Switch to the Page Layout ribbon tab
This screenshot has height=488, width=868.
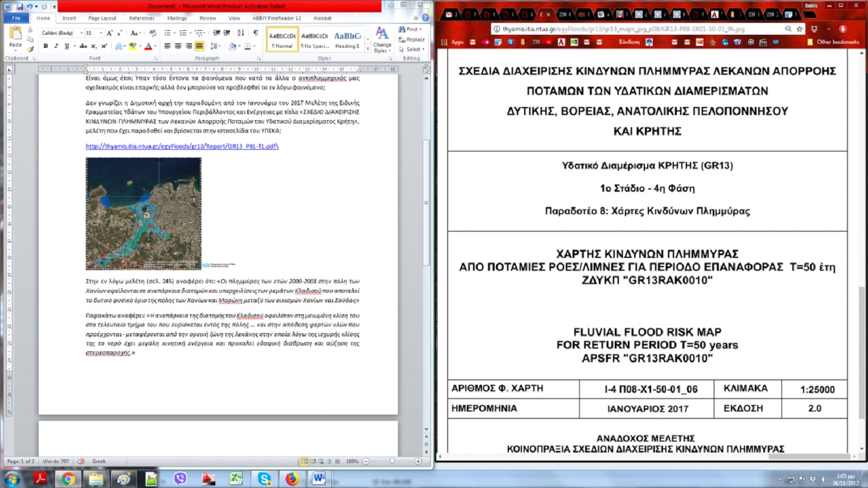102,18
